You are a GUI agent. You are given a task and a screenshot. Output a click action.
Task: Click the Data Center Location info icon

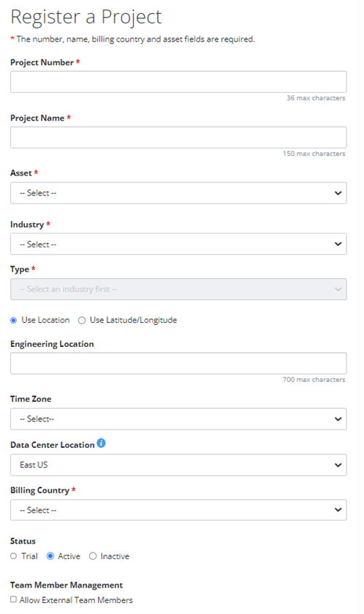pyautogui.click(x=101, y=443)
